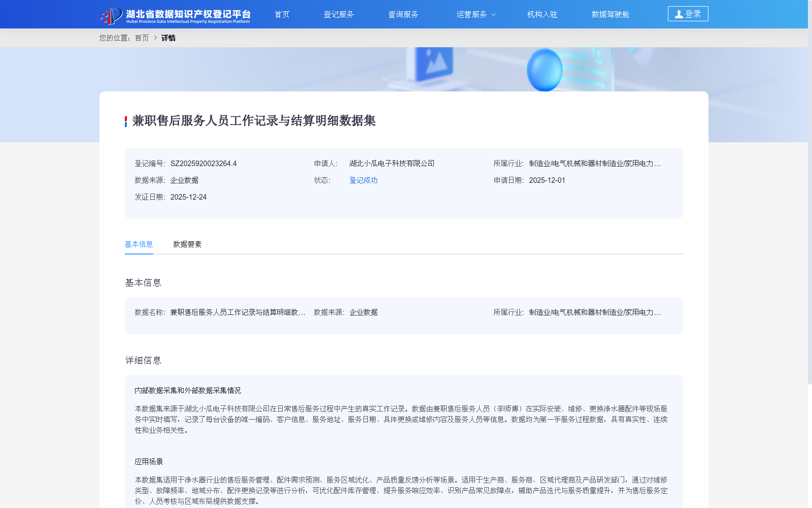812x508 pixels.
Task: Click application date 2025-12-01
Action: tap(547, 180)
